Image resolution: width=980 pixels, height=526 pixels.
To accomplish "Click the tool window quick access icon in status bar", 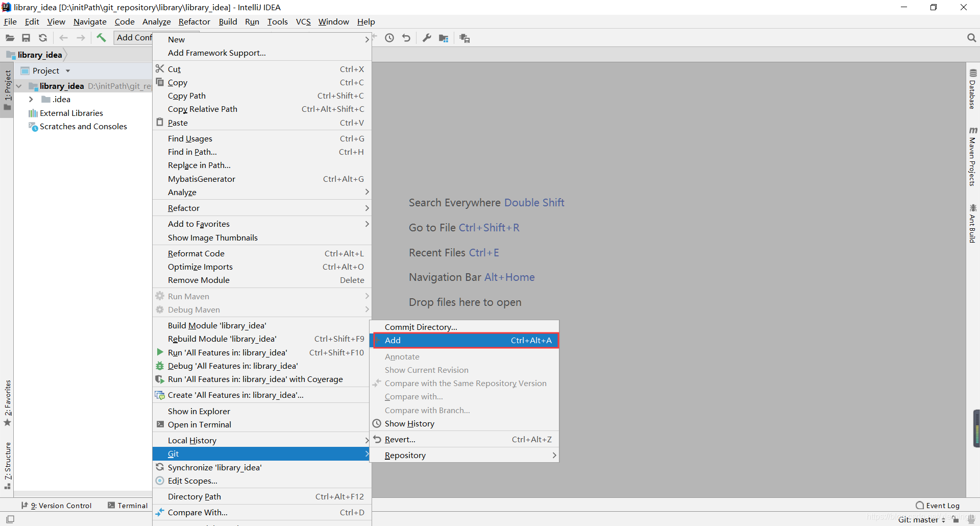I will tap(10, 519).
